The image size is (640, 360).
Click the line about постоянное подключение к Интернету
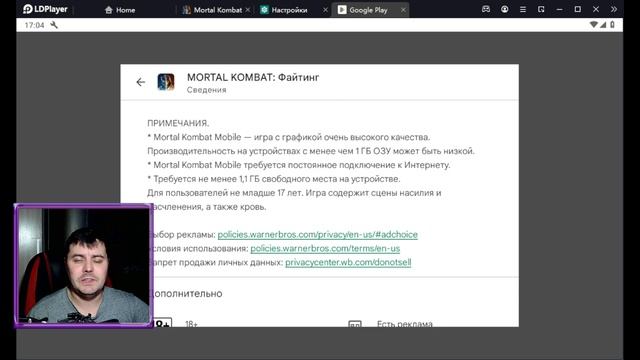tap(299, 165)
